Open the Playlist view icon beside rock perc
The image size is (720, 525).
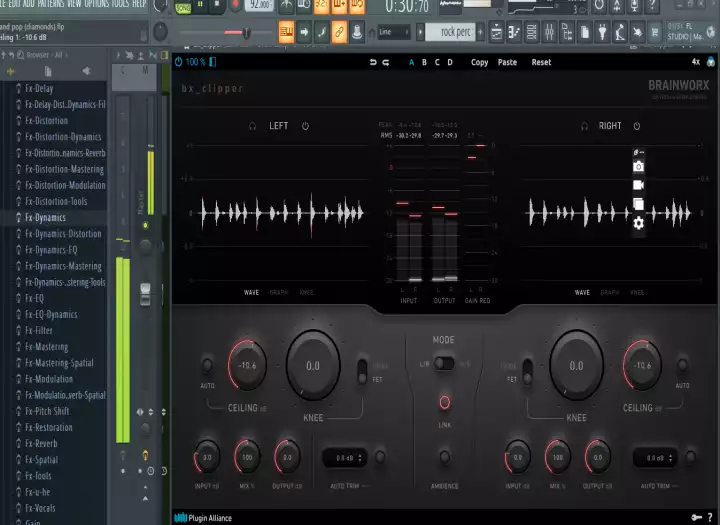(496, 32)
